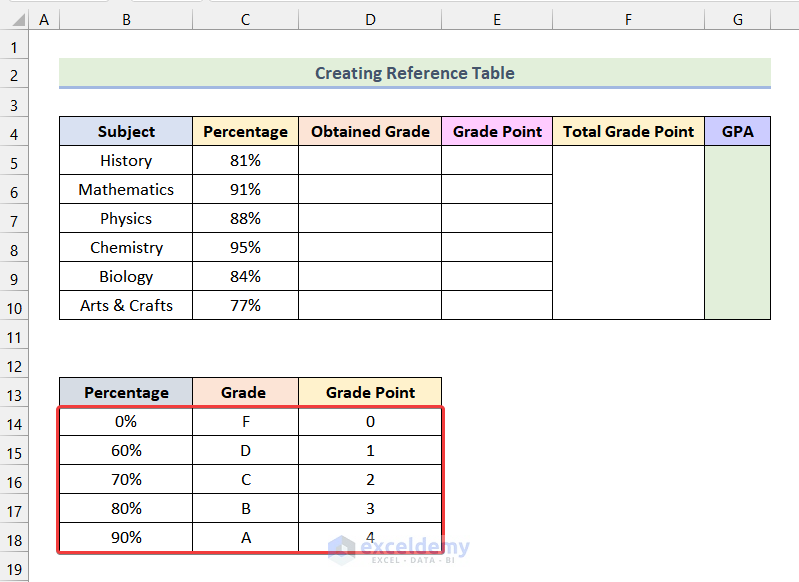Select row 13 header
This screenshot has width=799, height=582.
point(15,392)
